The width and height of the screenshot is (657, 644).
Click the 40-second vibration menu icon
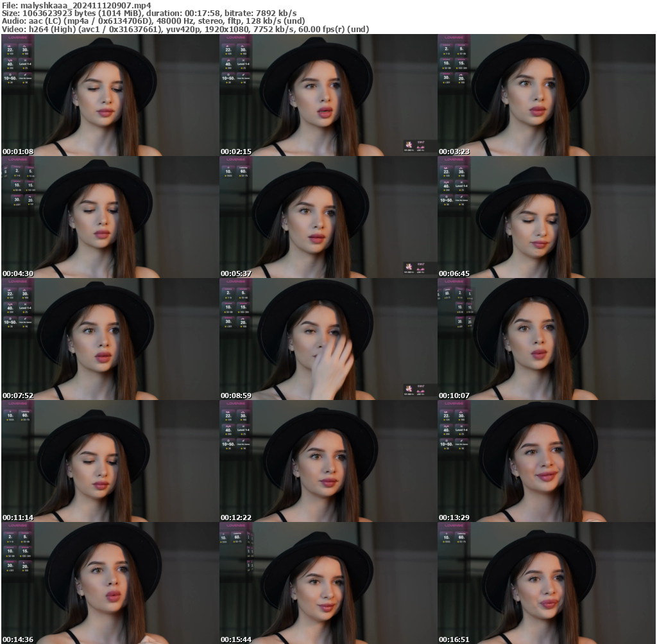[x=10, y=64]
